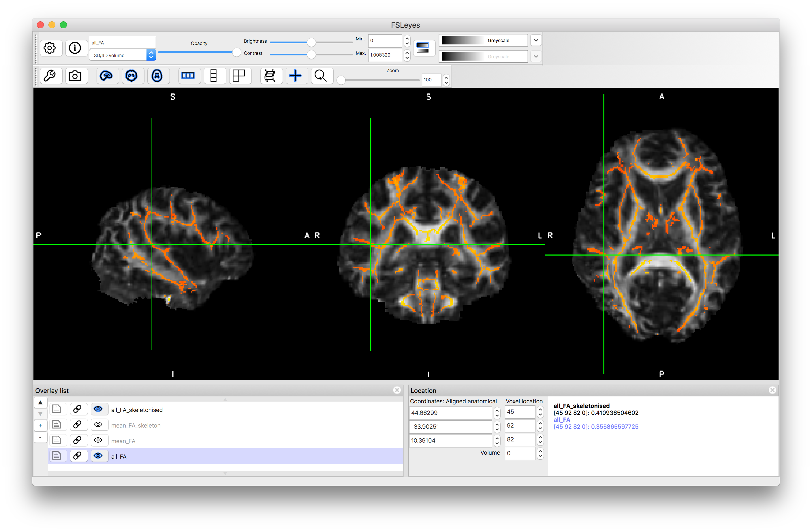Viewport: 812px width, 532px height.
Task: Click the camera screenshot icon
Action: [75, 76]
